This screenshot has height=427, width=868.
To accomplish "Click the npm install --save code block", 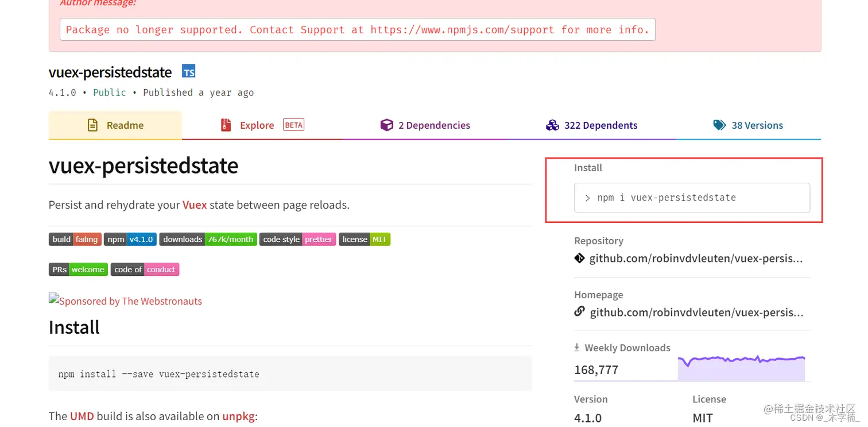I will [290, 374].
